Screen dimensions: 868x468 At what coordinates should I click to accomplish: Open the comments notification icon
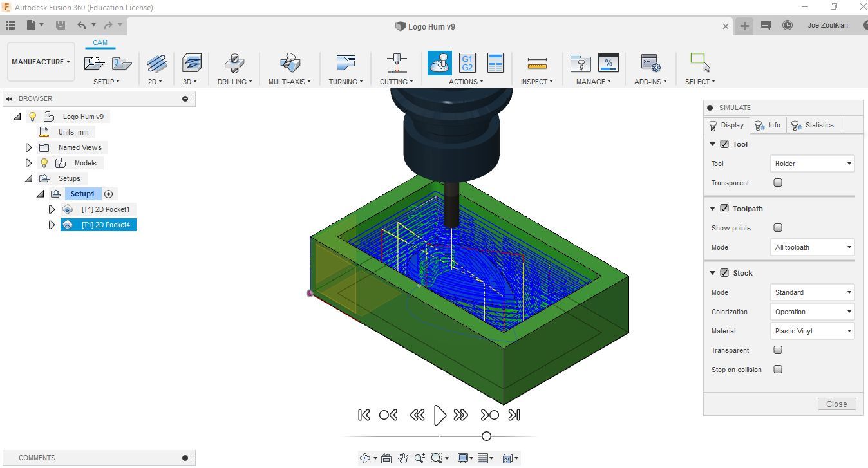pyautogui.click(x=766, y=25)
